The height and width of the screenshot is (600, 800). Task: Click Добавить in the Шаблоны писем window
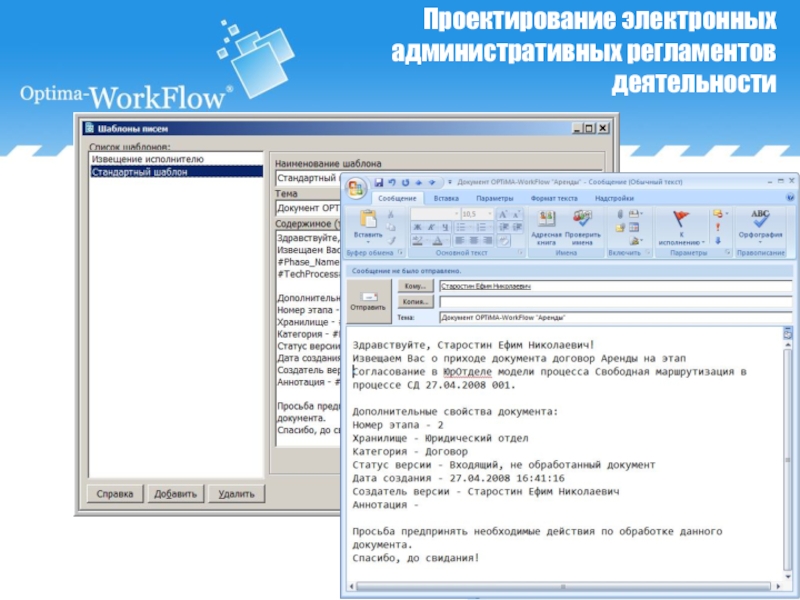[176, 494]
